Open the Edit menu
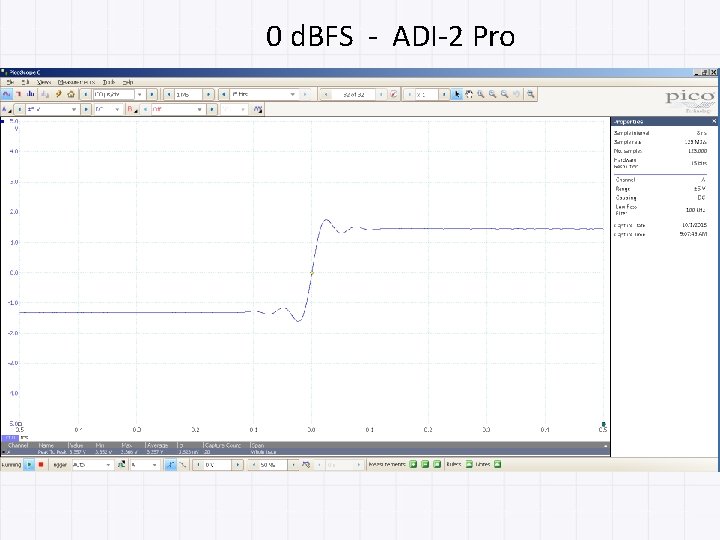720x540 pixels. click(25, 82)
